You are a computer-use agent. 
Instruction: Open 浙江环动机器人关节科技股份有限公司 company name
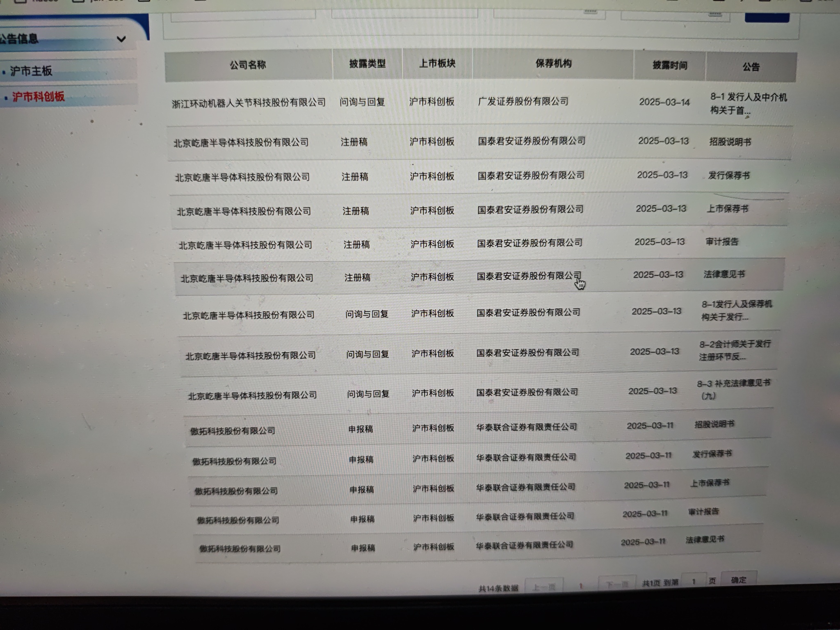[249, 103]
